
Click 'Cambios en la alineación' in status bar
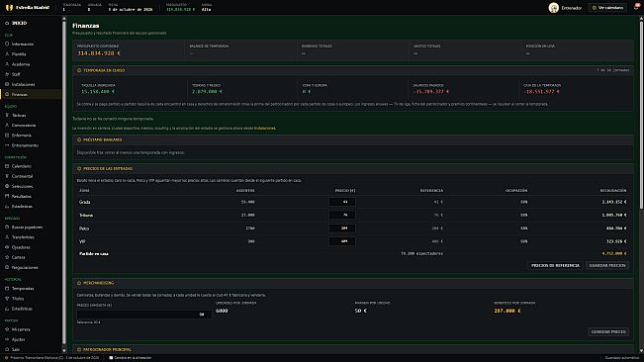pyautogui.click(x=131, y=358)
